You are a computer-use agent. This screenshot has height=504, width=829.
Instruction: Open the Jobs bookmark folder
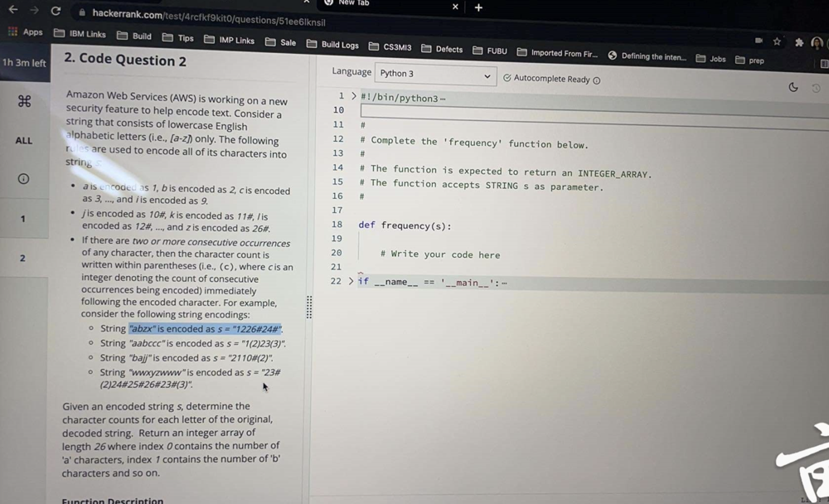[x=710, y=59]
